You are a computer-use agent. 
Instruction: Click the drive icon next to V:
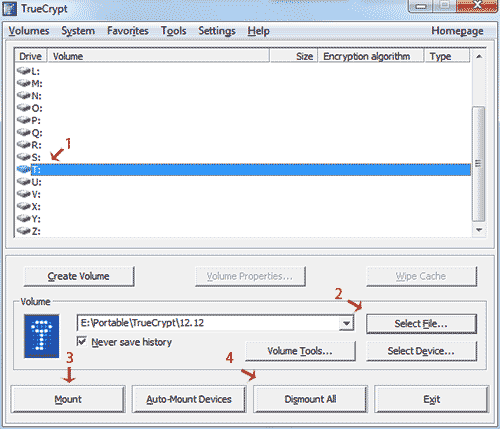pyautogui.click(x=23, y=194)
